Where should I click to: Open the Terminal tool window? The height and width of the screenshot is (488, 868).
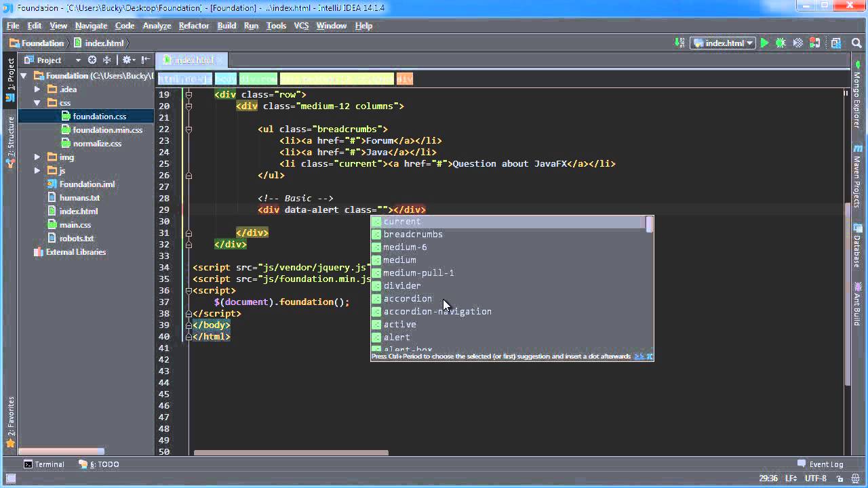[44, 464]
